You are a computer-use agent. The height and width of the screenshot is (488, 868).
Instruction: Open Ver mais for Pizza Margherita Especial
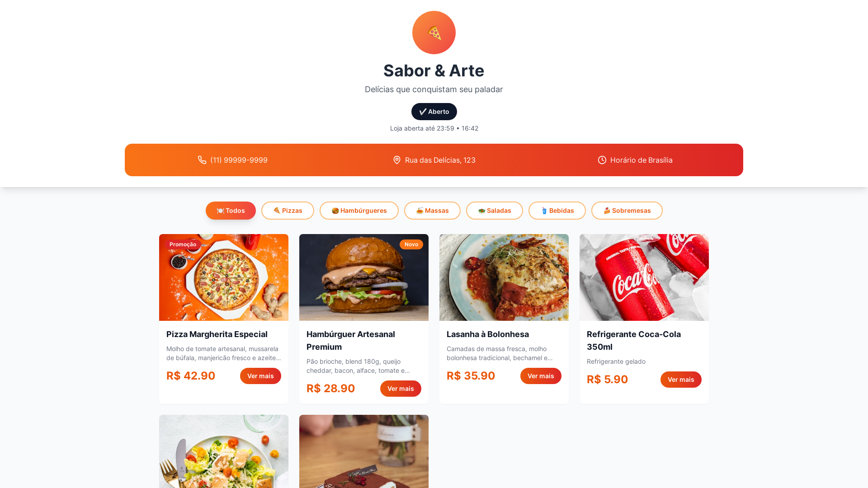tap(260, 376)
